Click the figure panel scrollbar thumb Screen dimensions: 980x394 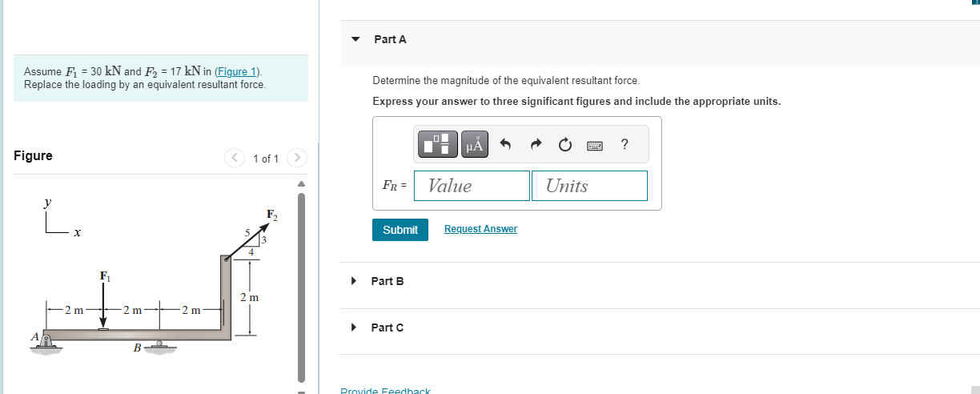coord(302,286)
